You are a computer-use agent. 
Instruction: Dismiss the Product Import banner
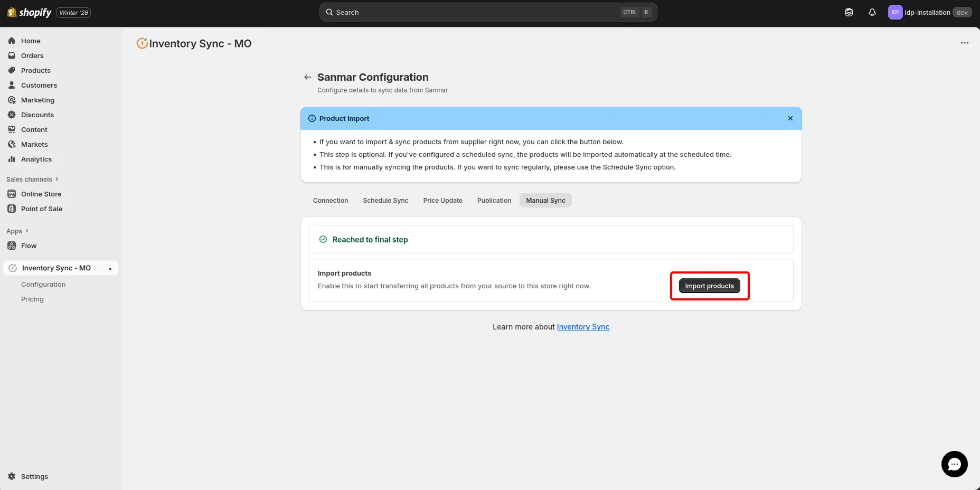790,118
